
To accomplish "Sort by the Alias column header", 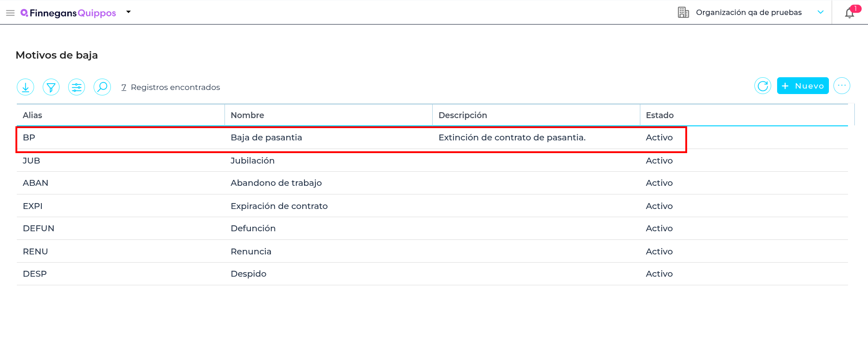I will click(x=33, y=115).
